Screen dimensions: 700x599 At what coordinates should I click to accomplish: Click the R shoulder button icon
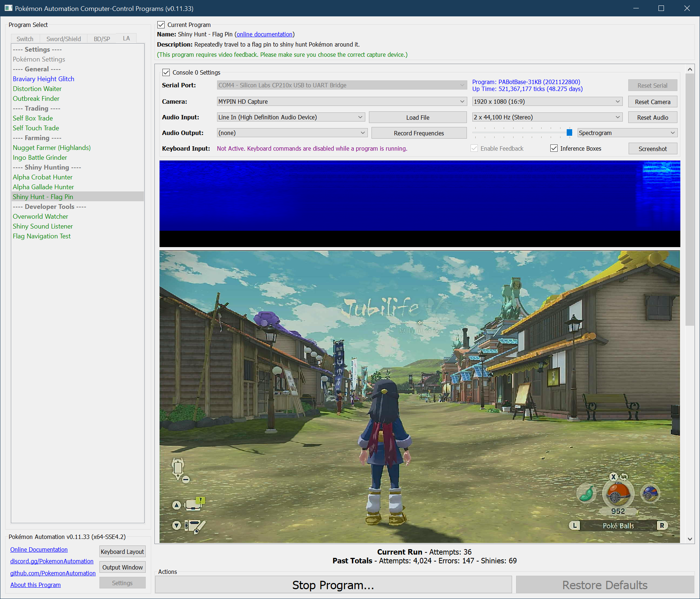coord(662,525)
